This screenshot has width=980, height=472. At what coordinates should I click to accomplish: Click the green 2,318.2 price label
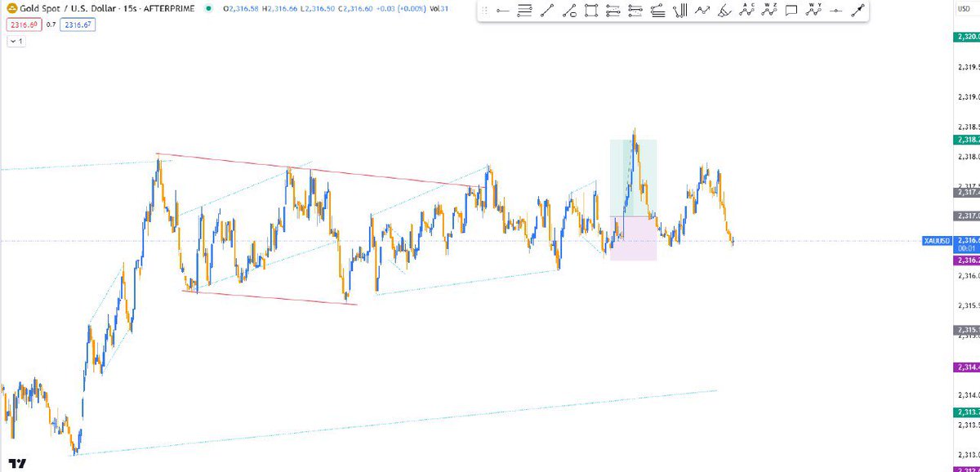[967, 140]
